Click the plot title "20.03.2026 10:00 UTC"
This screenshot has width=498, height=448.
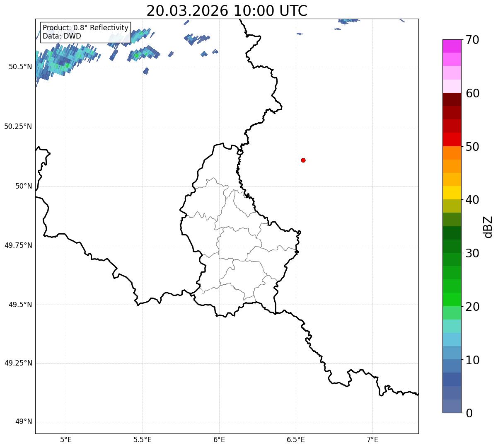(227, 11)
